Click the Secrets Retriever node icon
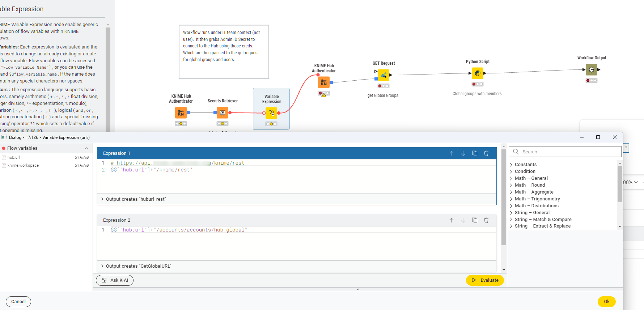 [x=223, y=113]
